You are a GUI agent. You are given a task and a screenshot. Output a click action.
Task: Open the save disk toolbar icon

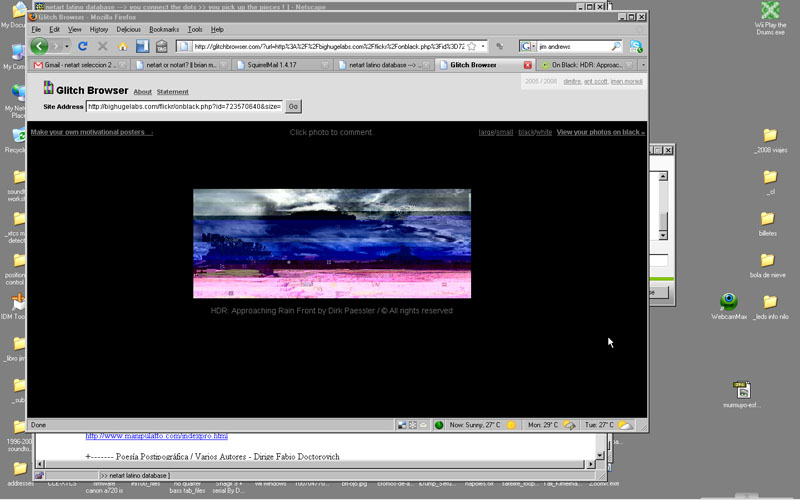click(x=143, y=46)
